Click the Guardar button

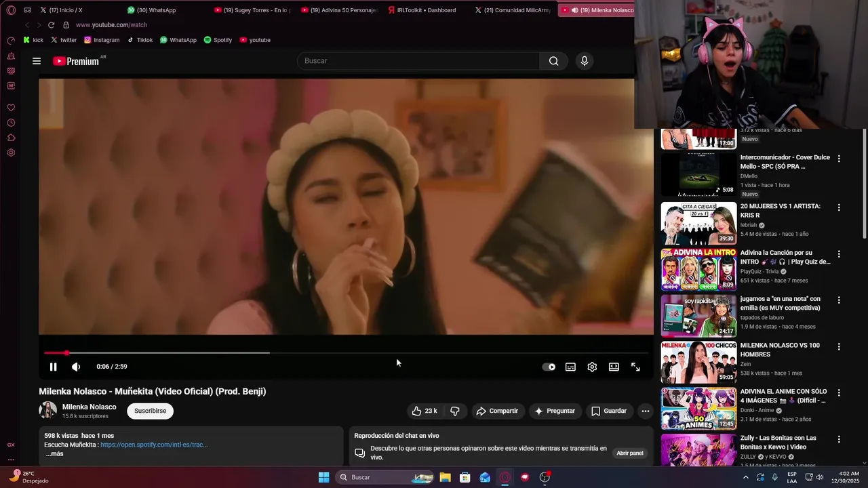pyautogui.click(x=609, y=411)
